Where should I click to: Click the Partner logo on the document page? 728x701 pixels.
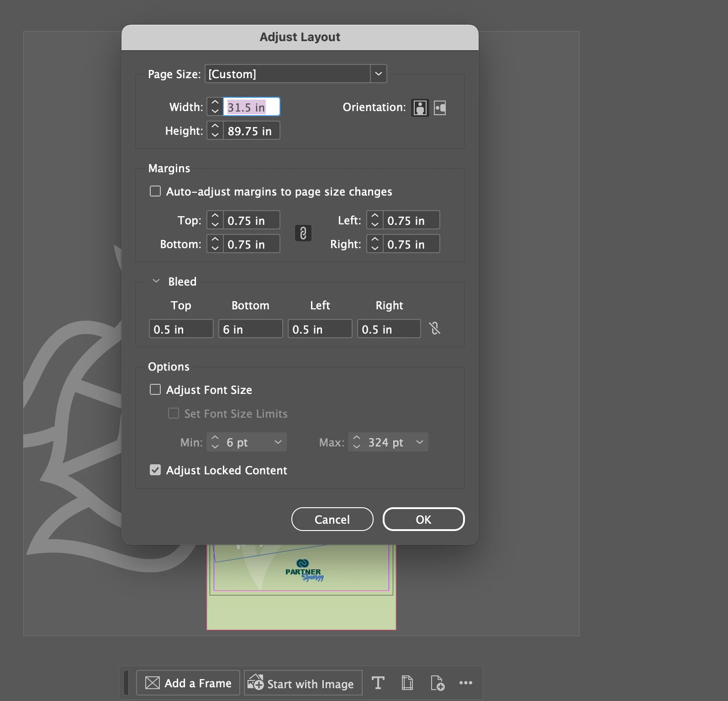coord(304,570)
